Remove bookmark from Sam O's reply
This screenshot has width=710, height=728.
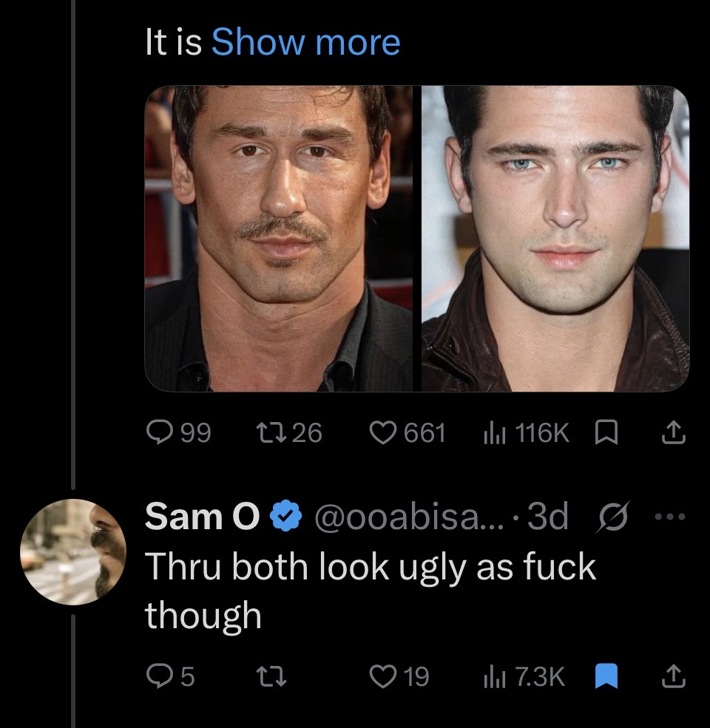(x=606, y=676)
